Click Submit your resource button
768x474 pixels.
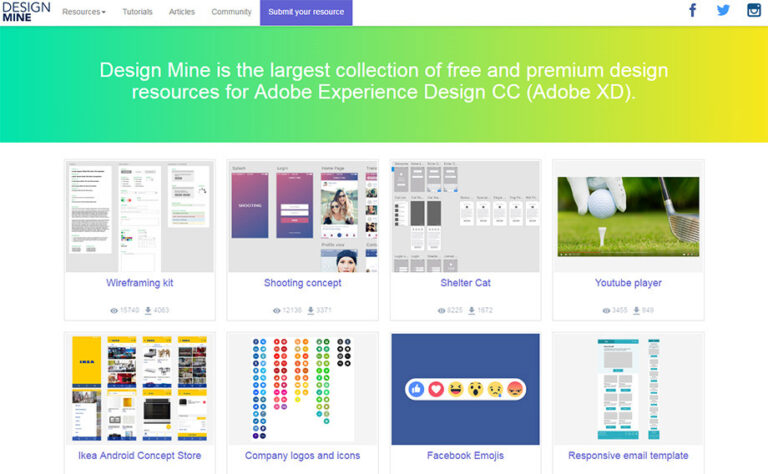click(x=306, y=12)
